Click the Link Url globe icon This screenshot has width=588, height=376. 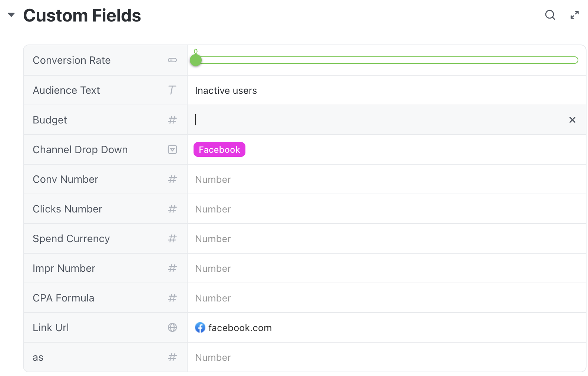click(172, 327)
